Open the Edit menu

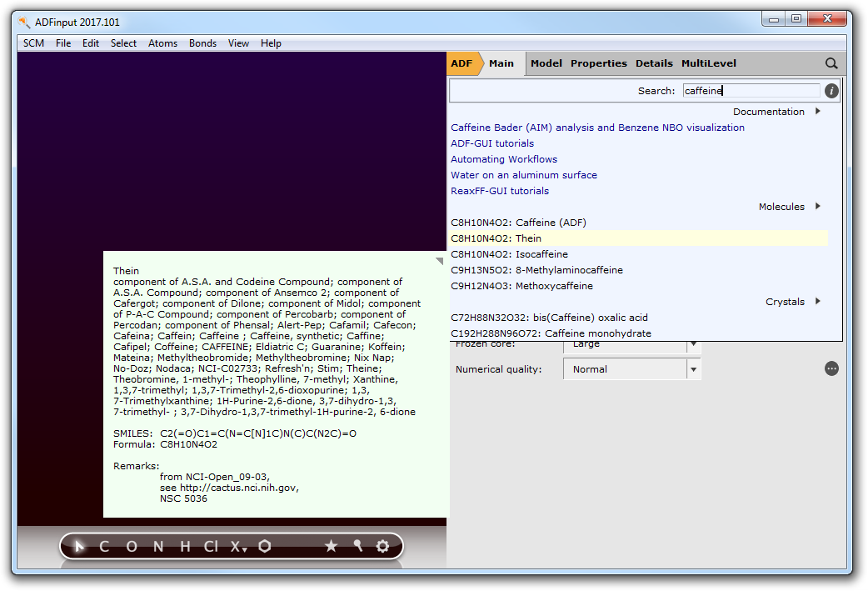(x=91, y=43)
